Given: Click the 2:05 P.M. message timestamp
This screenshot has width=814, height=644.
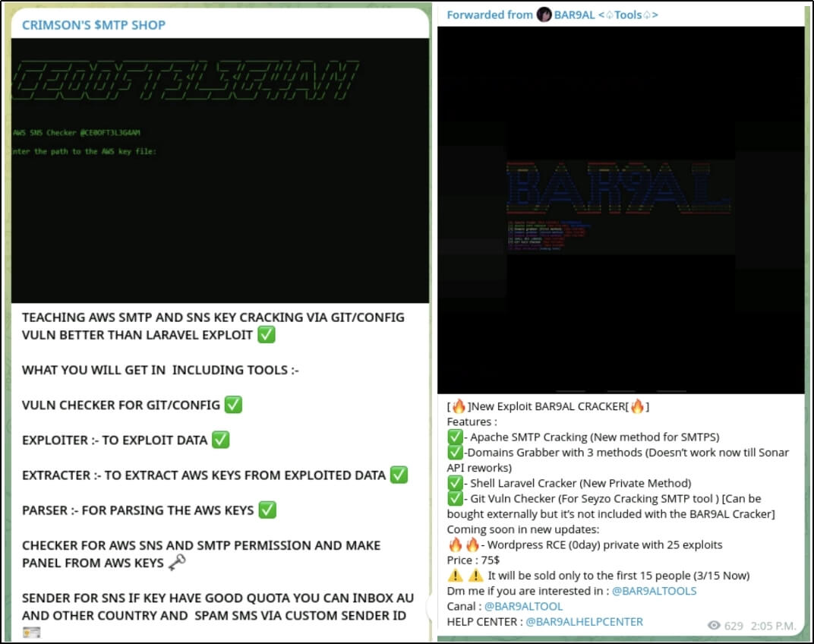Looking at the screenshot, I should [773, 626].
